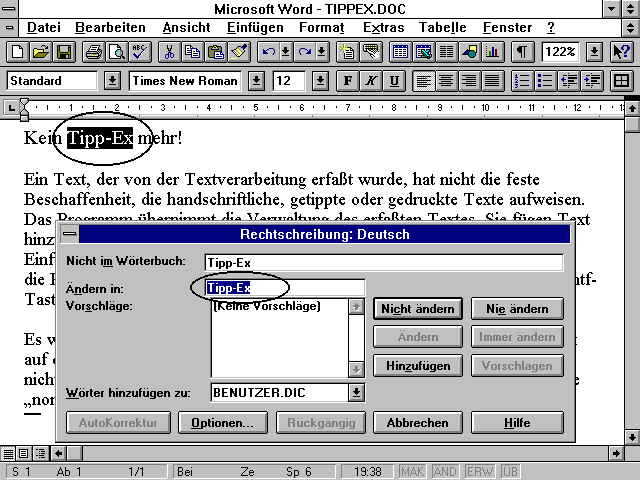Open the redo history dropdown arrow
The height and width of the screenshot is (480, 640).
point(322,52)
